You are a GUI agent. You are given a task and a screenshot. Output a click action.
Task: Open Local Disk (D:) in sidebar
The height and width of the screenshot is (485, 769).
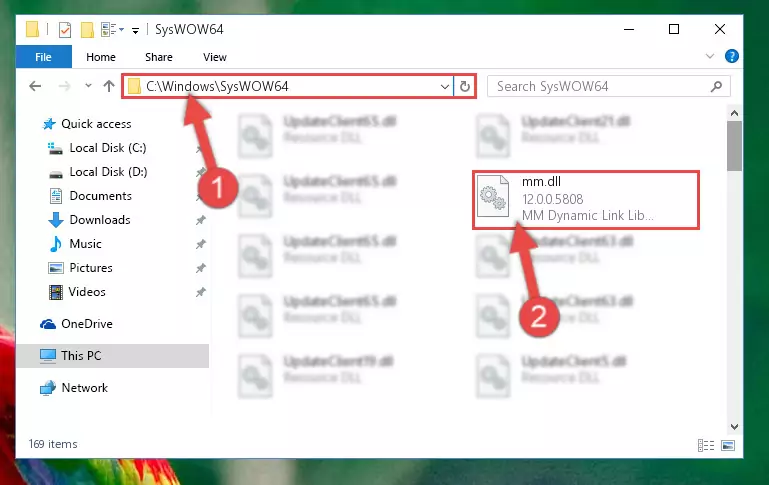coord(108,172)
